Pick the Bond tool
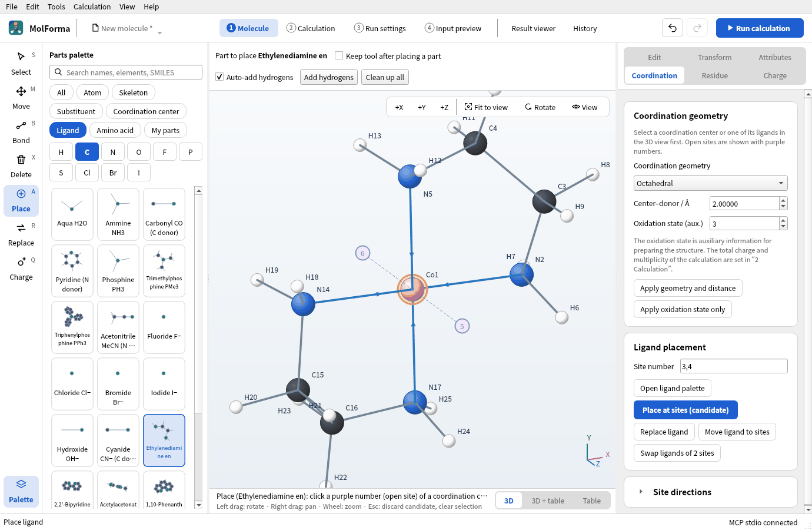Viewport: 812px width, 530px height. tap(21, 132)
